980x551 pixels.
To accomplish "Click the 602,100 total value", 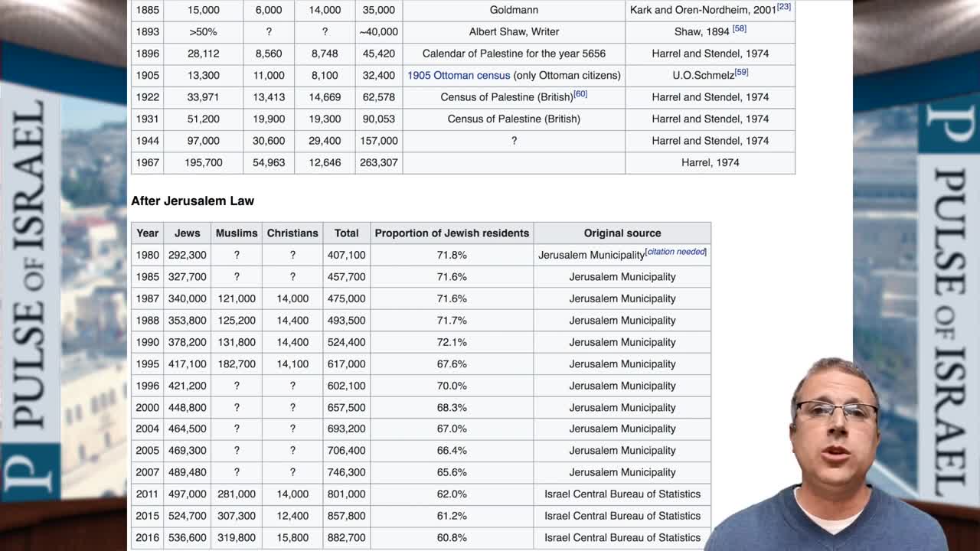I will (346, 386).
